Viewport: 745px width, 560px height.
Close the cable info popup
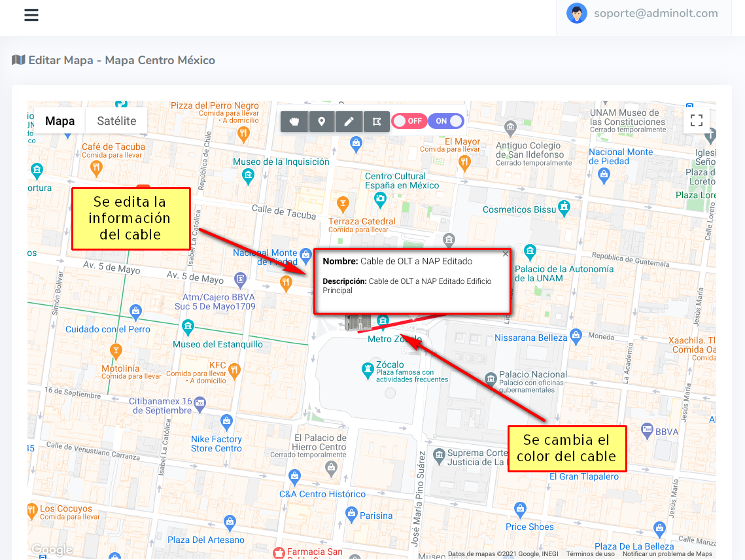(505, 254)
